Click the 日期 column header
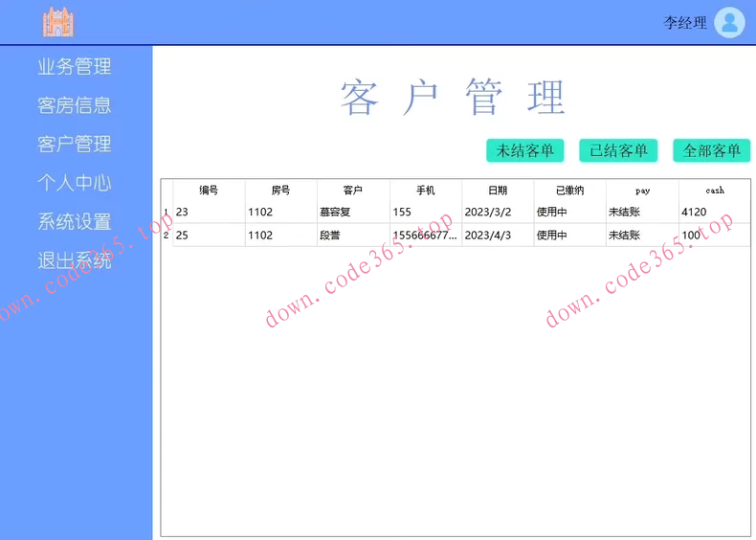 [x=498, y=191]
